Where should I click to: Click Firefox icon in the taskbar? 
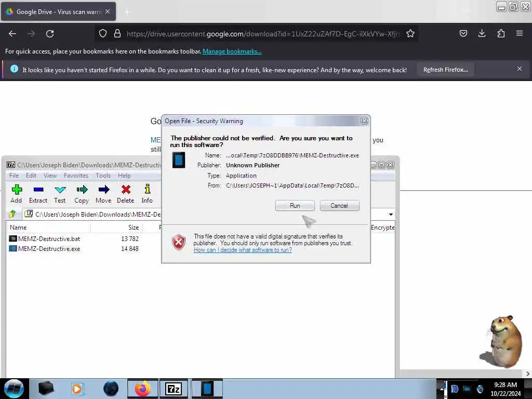coord(143,389)
